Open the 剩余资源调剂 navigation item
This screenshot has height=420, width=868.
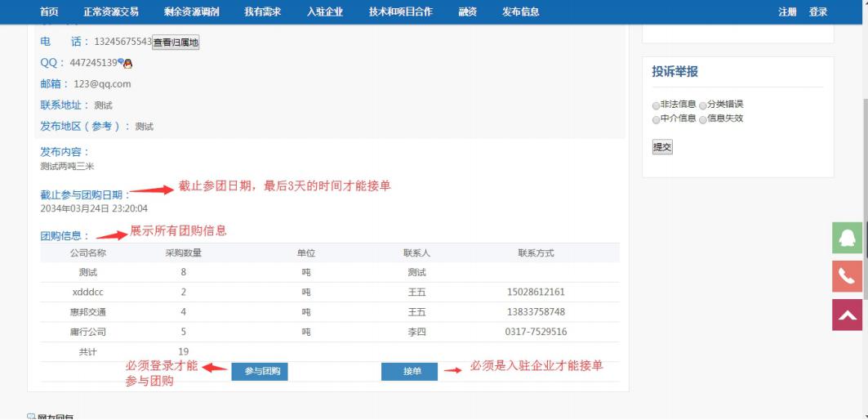click(191, 11)
